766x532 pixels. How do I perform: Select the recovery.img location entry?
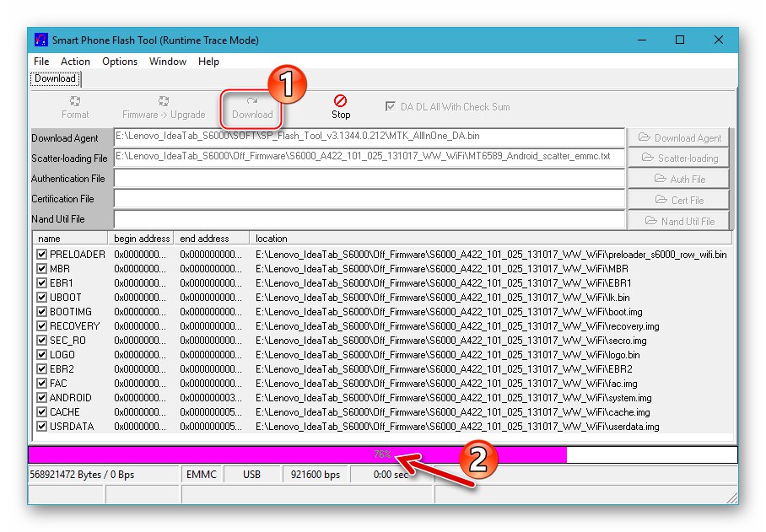click(x=457, y=326)
